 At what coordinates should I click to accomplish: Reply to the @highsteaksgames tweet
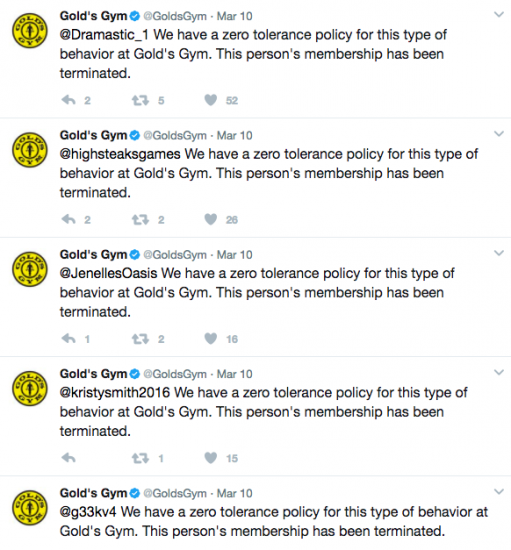coord(69,220)
